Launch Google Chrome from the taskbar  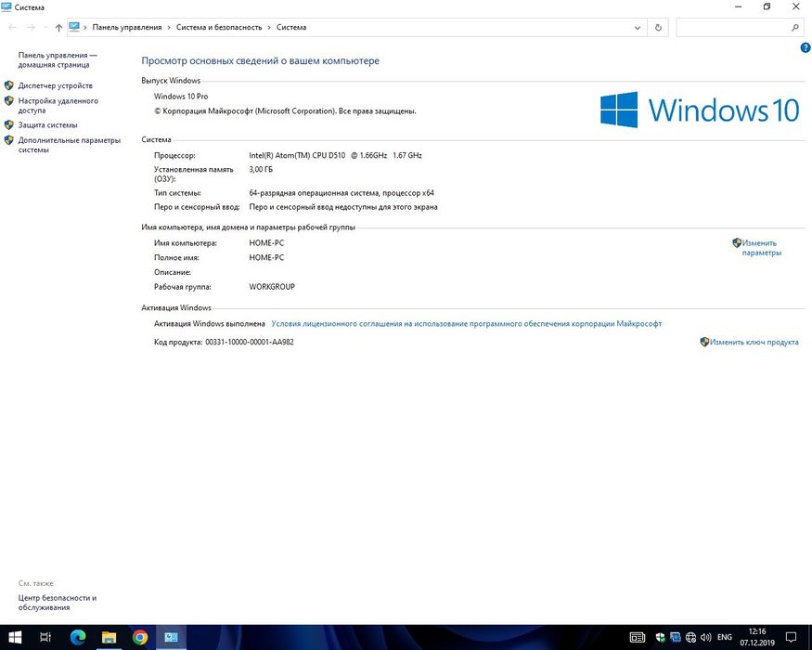click(x=140, y=637)
